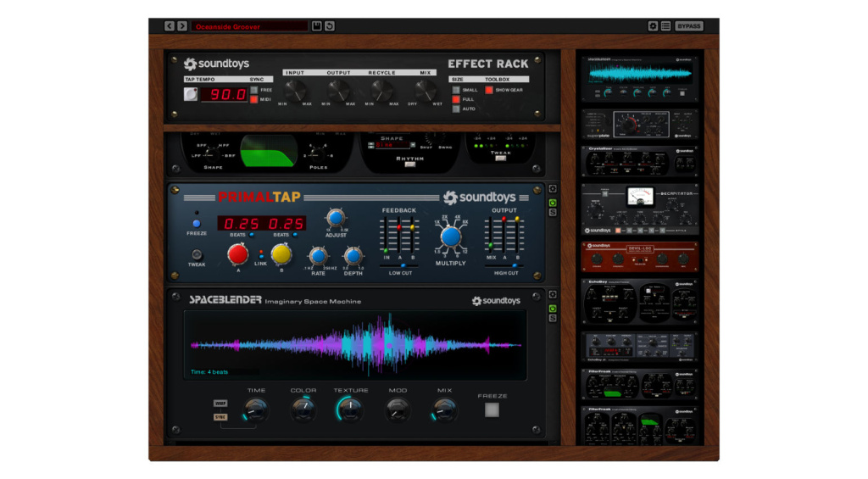Click the MULTIPLY selector knob
The width and height of the screenshot is (868, 479).
[x=451, y=237]
